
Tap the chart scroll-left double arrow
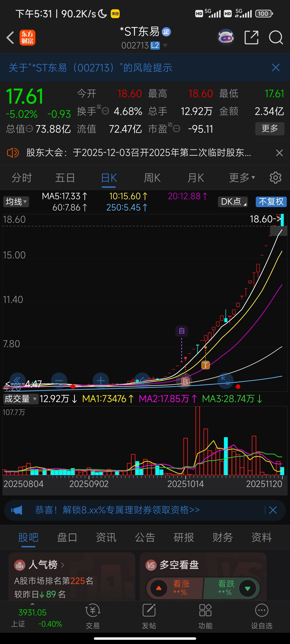18,381
